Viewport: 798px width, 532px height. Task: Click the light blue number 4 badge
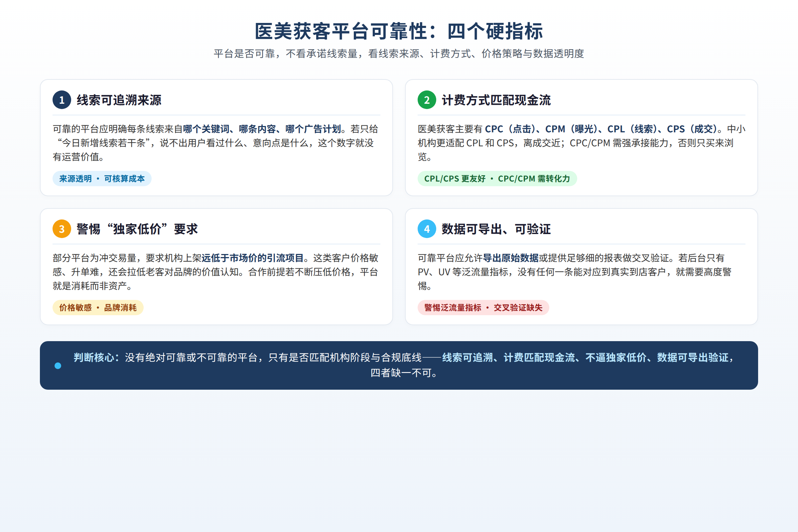[x=427, y=229]
